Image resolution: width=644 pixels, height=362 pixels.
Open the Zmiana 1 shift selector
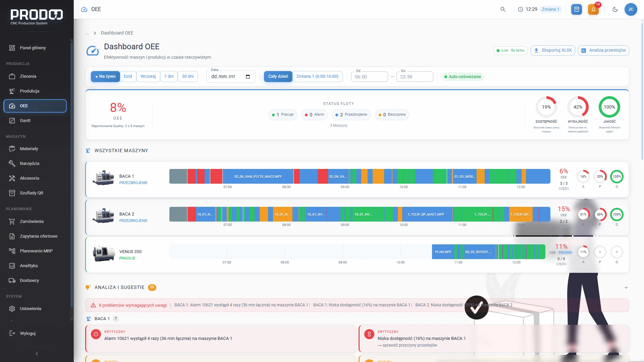pos(550,9)
